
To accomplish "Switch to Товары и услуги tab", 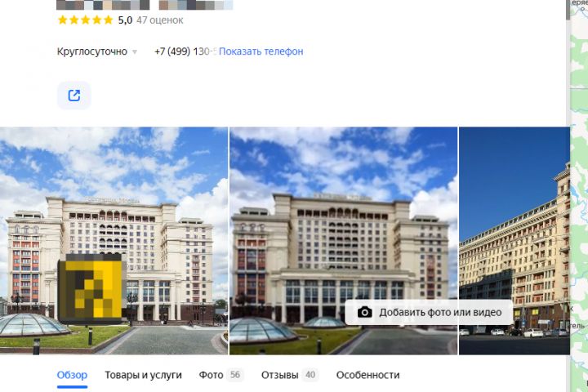I will (x=143, y=375).
